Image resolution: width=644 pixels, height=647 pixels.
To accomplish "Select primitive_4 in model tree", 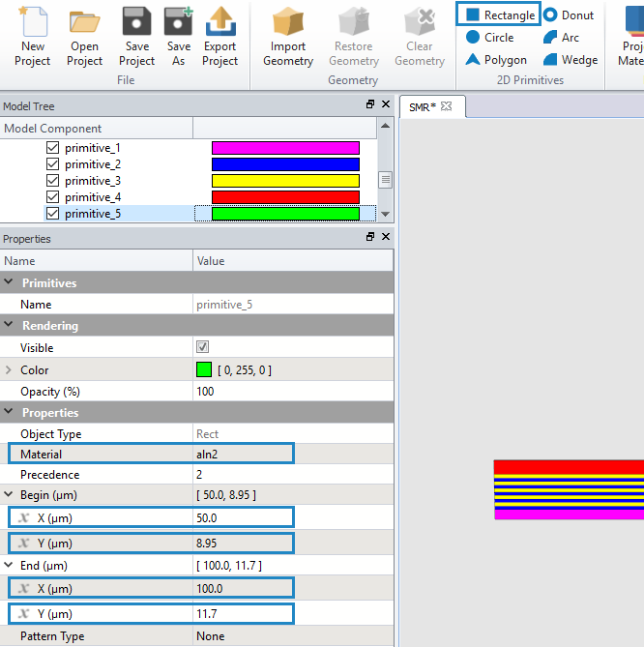I will coord(93,197).
